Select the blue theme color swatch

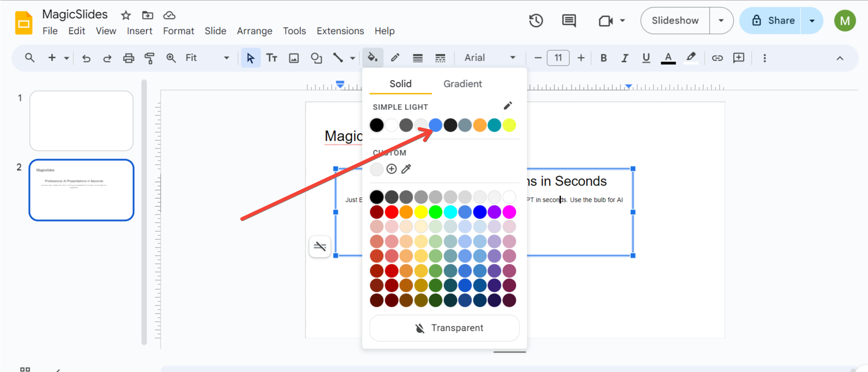coord(435,125)
